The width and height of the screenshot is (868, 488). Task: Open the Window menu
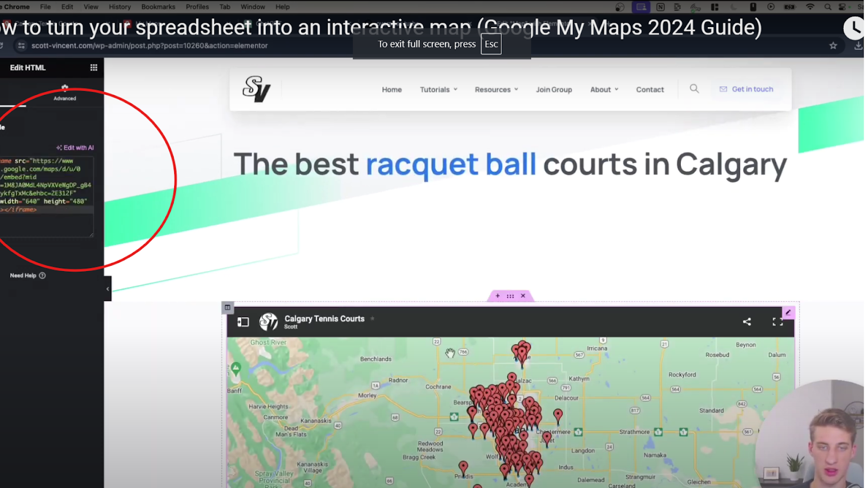(253, 7)
